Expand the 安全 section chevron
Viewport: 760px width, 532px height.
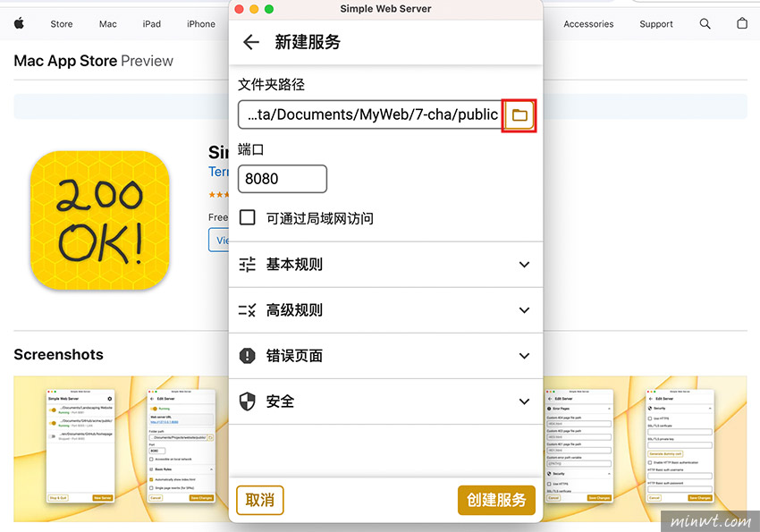(524, 401)
